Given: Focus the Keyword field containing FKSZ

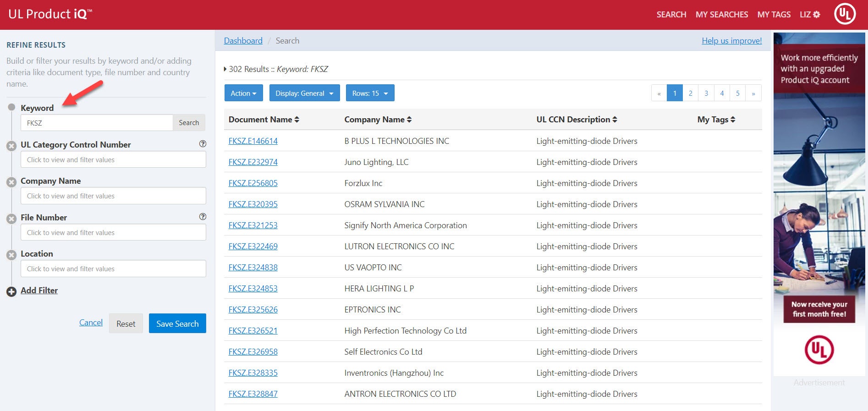Looking at the screenshot, I should tap(97, 123).
